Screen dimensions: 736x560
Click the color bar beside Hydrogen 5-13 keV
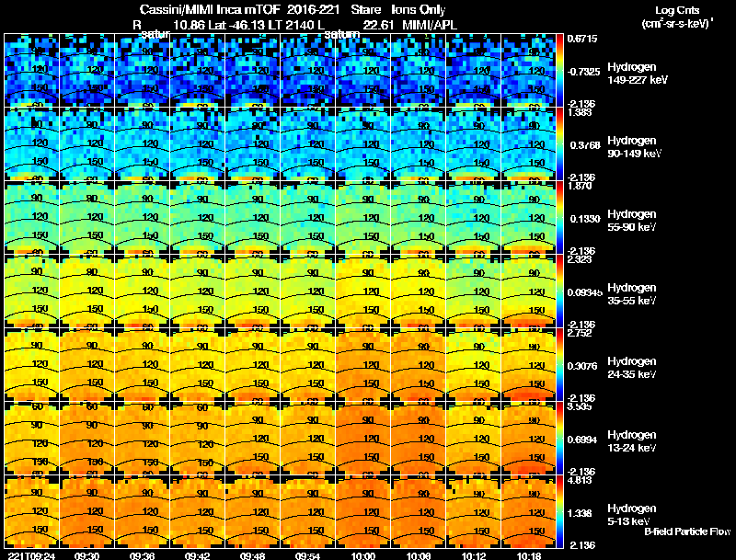pyautogui.click(x=559, y=511)
